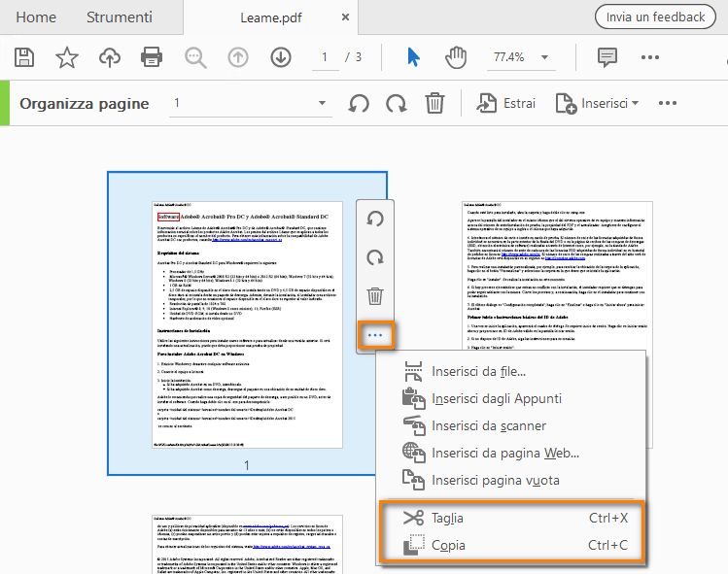Open the page range dropdown showing 1
Viewport: 728px width, 574px height.
(x=251, y=103)
